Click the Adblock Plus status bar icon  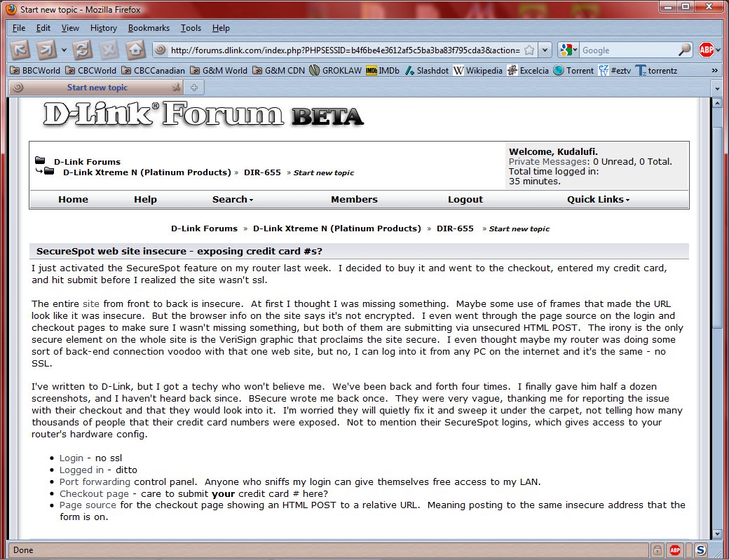675,550
